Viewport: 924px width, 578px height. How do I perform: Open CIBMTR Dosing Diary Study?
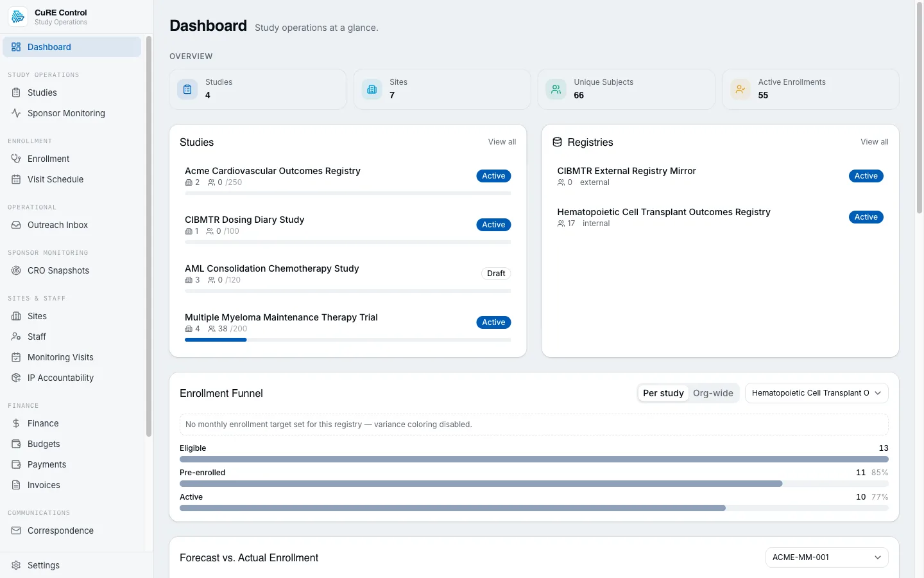coord(348,229)
